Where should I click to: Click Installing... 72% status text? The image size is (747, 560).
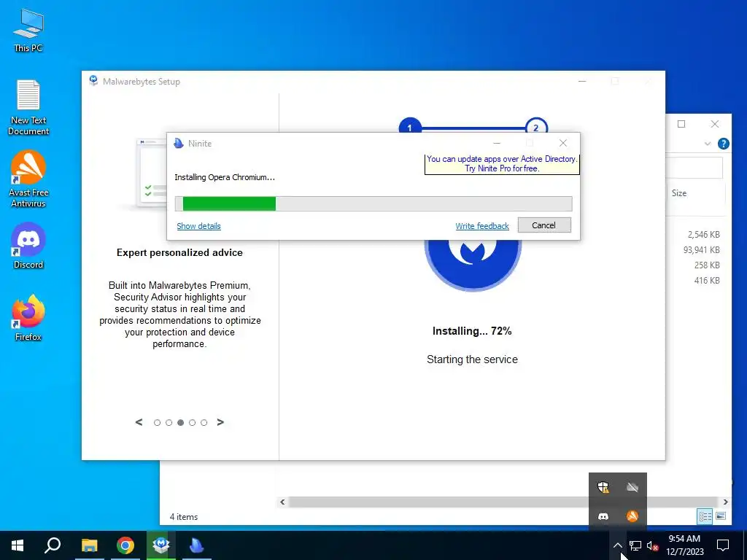tap(472, 331)
